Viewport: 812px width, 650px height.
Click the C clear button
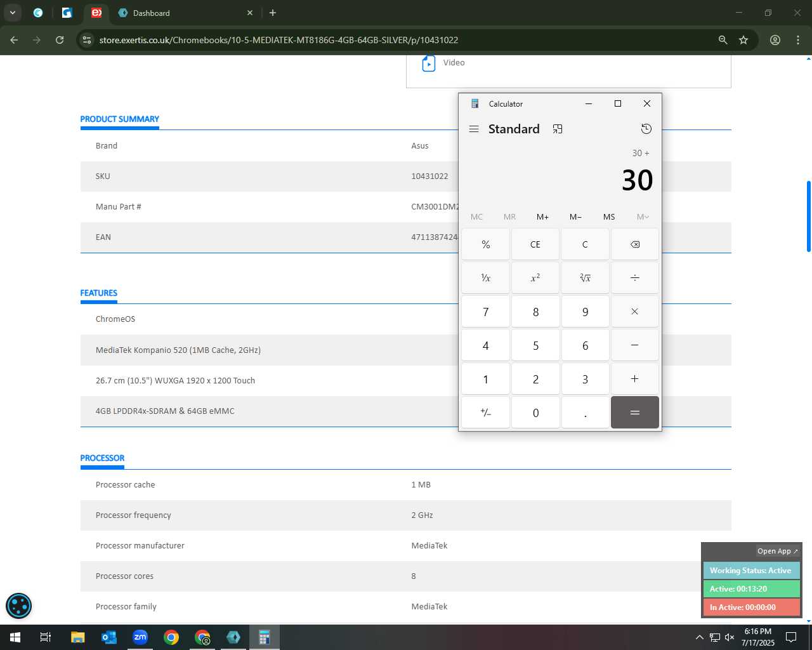[585, 244]
